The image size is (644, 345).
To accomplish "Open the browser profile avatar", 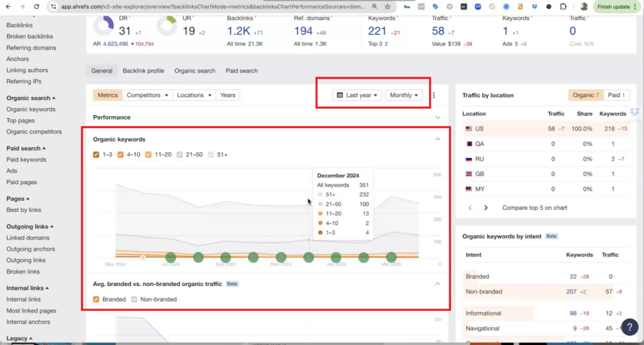I will point(584,6).
